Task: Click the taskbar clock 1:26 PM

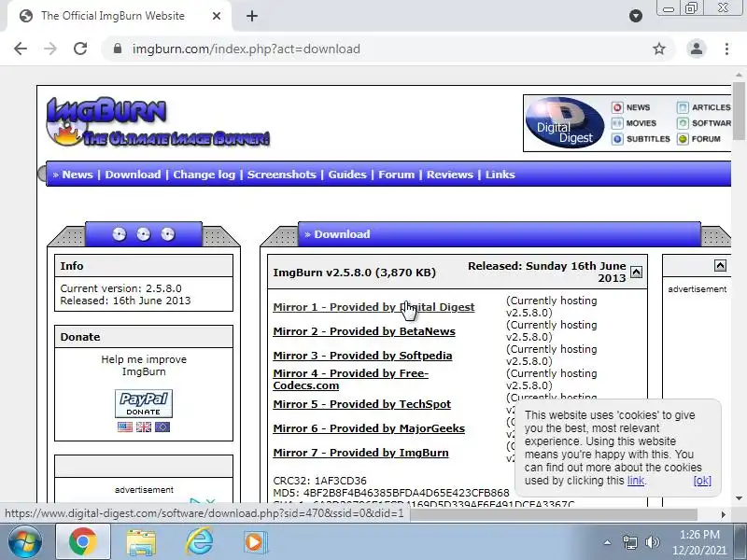Action: pos(698,535)
